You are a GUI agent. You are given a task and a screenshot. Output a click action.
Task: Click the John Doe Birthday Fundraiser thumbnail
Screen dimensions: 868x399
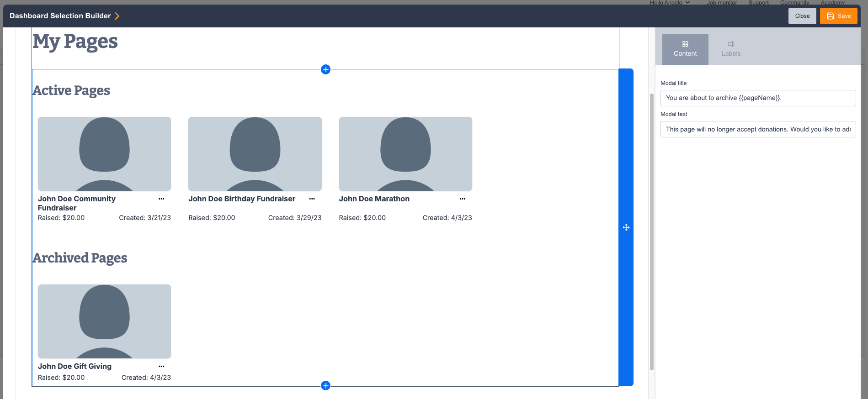tap(255, 154)
